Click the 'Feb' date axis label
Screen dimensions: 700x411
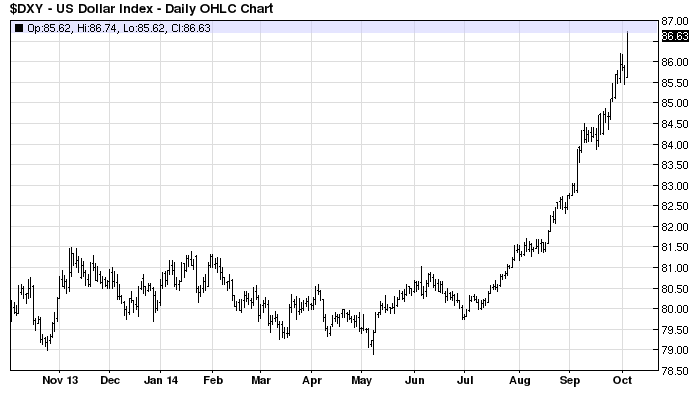(212, 380)
